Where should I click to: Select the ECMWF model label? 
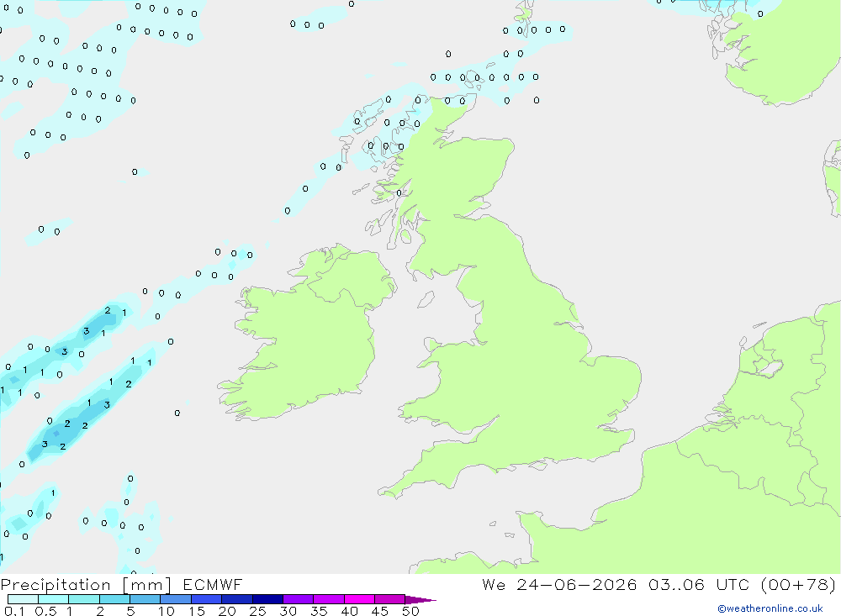(x=213, y=584)
